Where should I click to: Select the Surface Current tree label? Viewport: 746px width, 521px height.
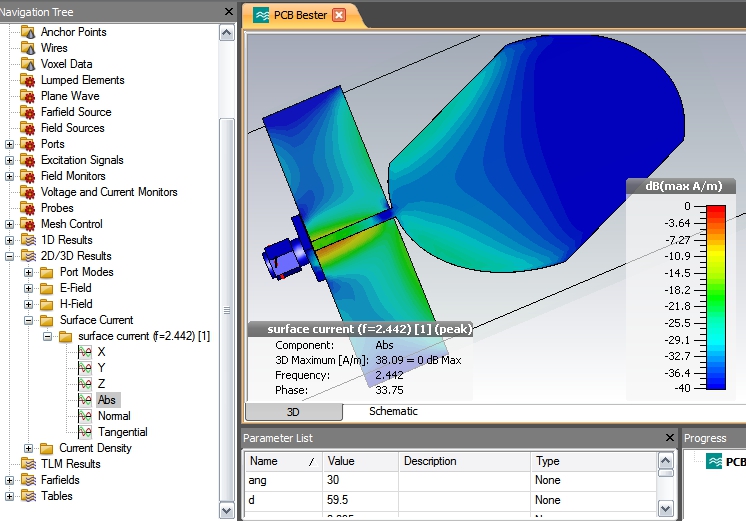(x=97, y=320)
